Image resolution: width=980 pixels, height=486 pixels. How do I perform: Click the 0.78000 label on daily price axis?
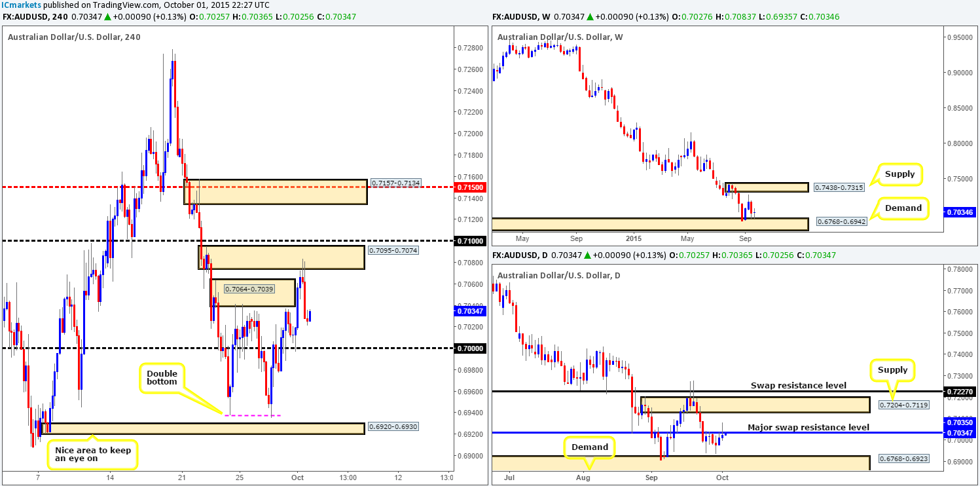(959, 269)
